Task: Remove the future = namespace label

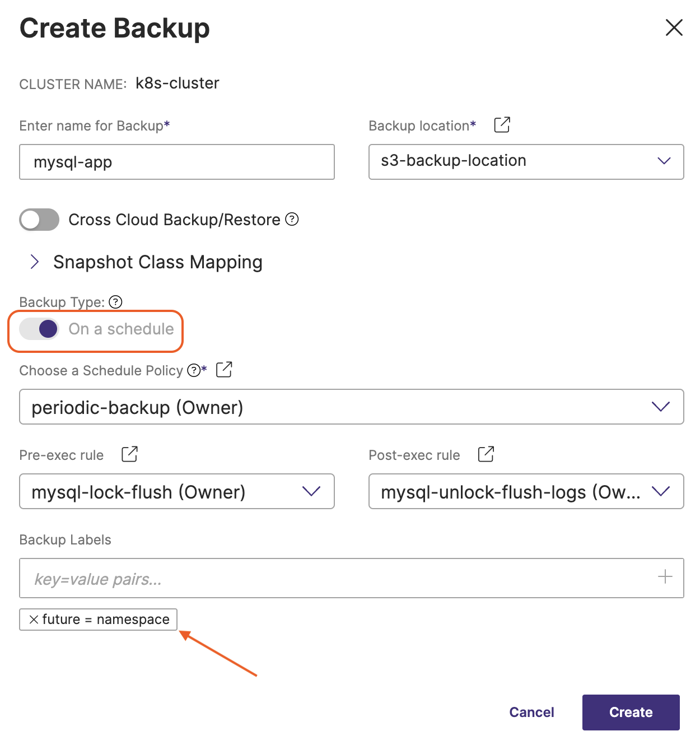Action: pos(34,620)
